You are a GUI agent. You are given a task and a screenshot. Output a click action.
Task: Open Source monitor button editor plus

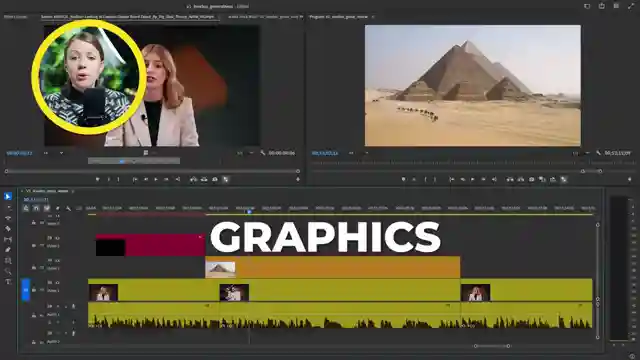click(298, 179)
